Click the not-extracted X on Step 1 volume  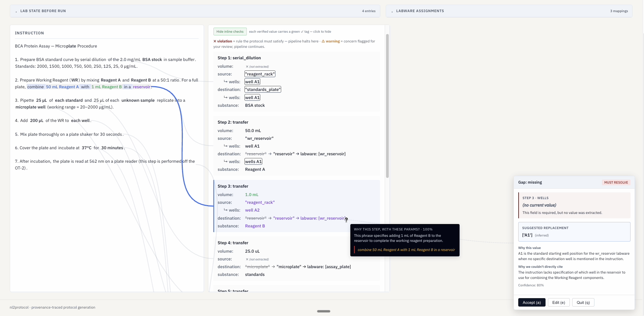(247, 66)
